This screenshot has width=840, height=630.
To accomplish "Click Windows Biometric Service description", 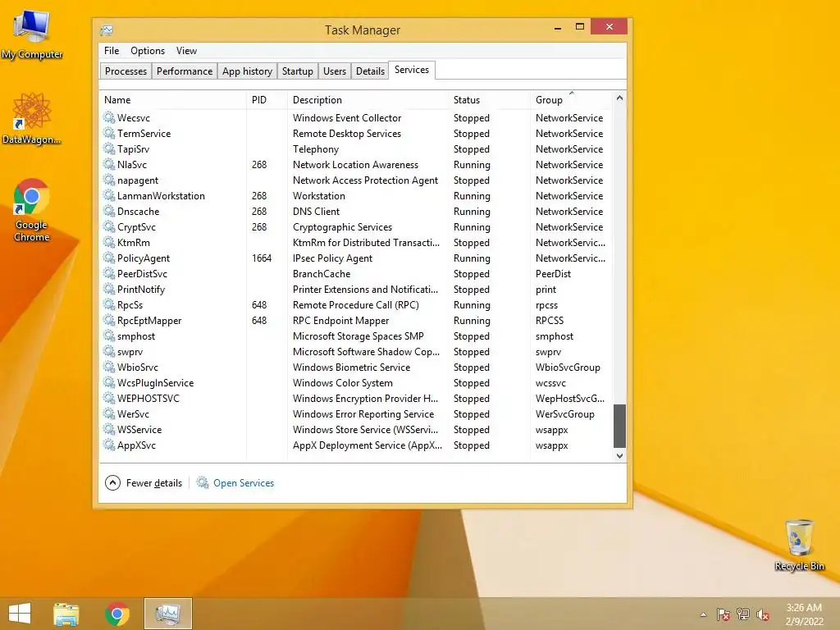I will (351, 367).
